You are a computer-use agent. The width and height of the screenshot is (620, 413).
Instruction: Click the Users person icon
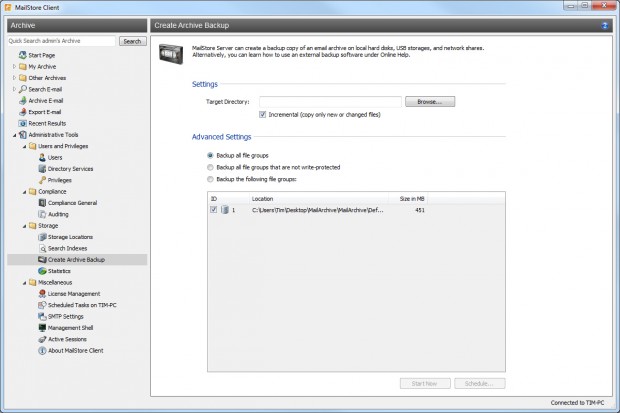[42, 157]
